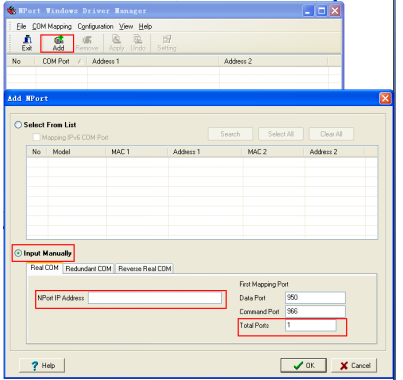Confirm with the OK button
The image size is (403, 380).
point(304,366)
